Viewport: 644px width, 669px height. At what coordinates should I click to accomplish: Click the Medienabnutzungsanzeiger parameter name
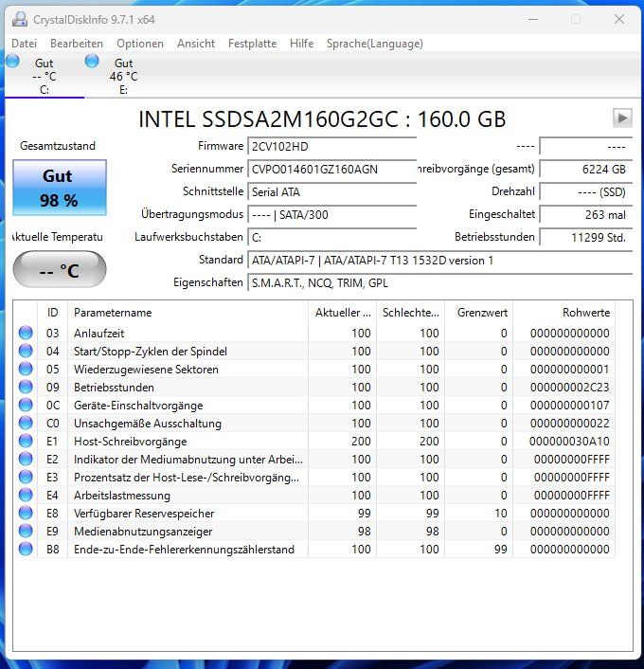[143, 532]
